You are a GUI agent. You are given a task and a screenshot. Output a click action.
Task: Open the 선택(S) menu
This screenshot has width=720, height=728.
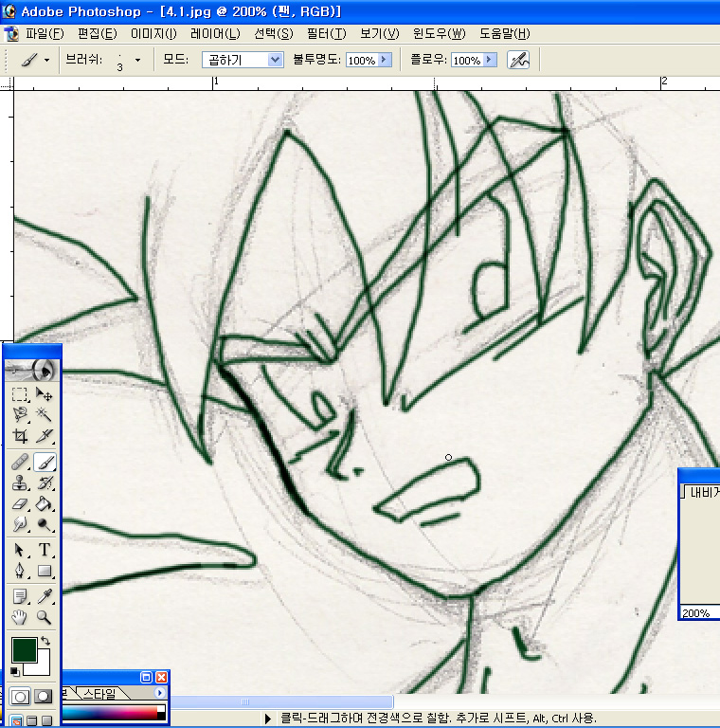pos(274,34)
